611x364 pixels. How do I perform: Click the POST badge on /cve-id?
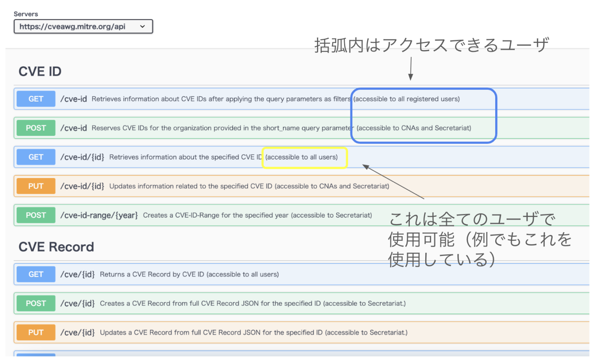pos(35,128)
